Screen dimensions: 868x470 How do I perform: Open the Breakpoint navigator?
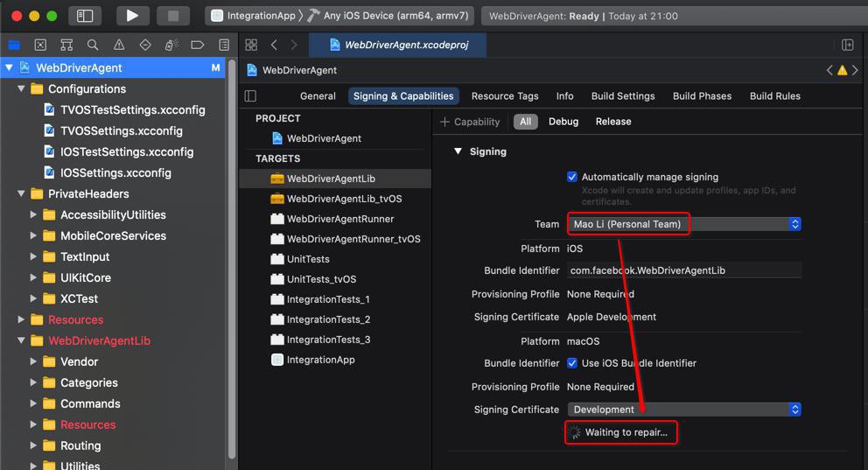(198, 45)
